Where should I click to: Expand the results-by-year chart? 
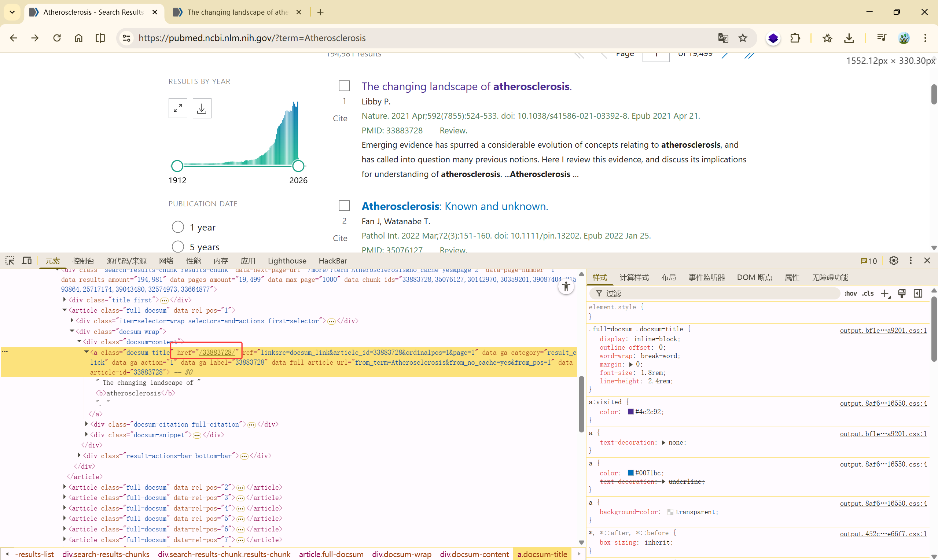178,108
